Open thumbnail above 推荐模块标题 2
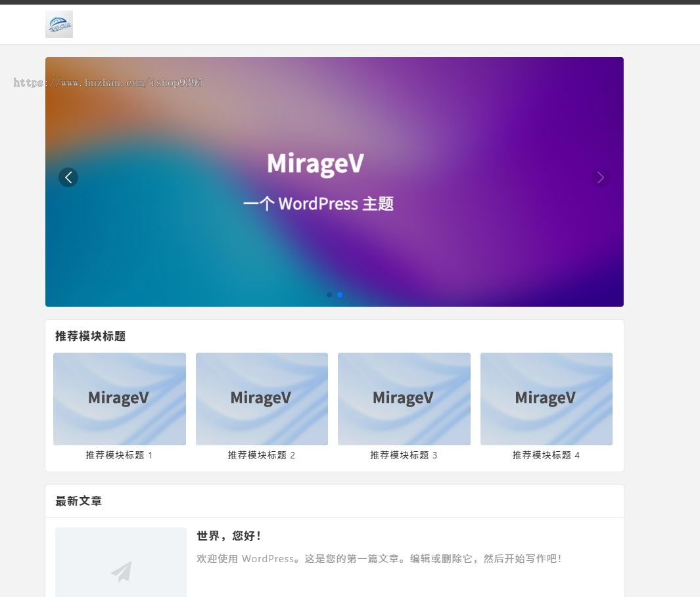Viewport: 700px width, 597px height. tap(262, 399)
